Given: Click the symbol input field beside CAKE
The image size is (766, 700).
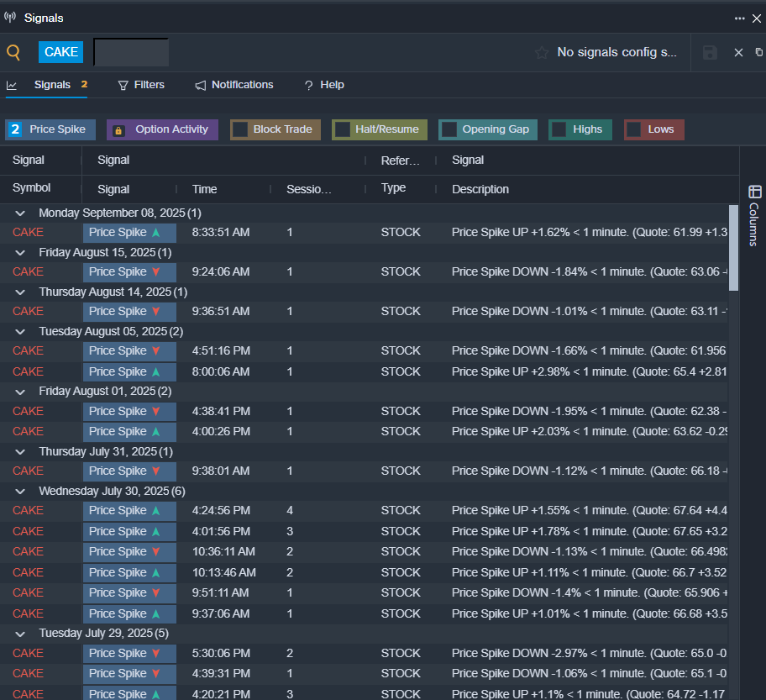Looking at the screenshot, I should click(x=131, y=52).
